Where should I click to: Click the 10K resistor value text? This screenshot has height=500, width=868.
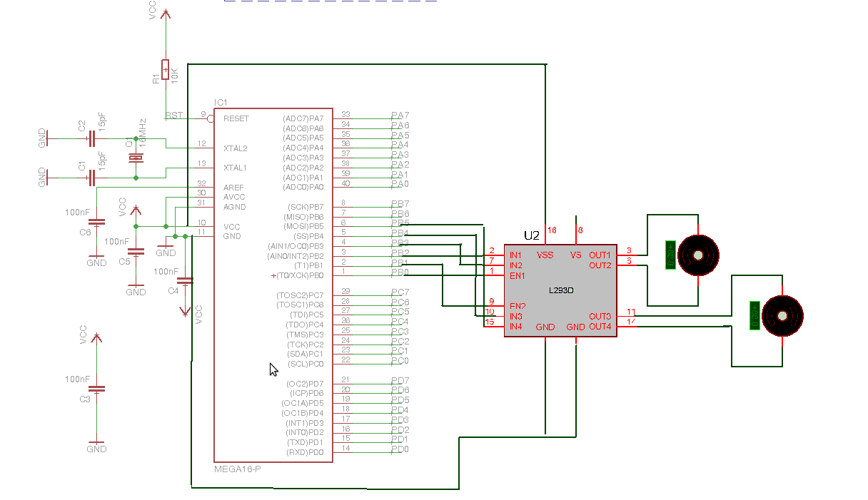coord(176,76)
